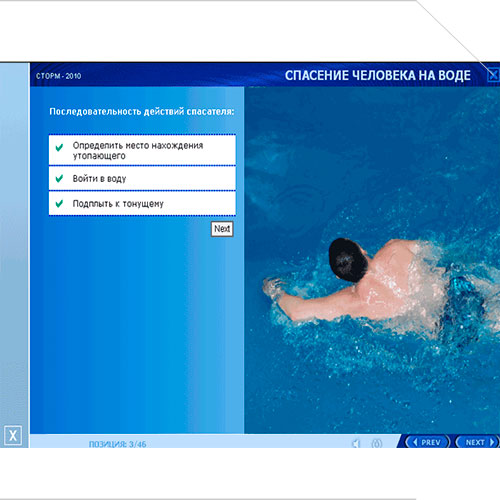
Task: Select the step 'Определить место нахождения утопающего'
Action: (x=142, y=150)
